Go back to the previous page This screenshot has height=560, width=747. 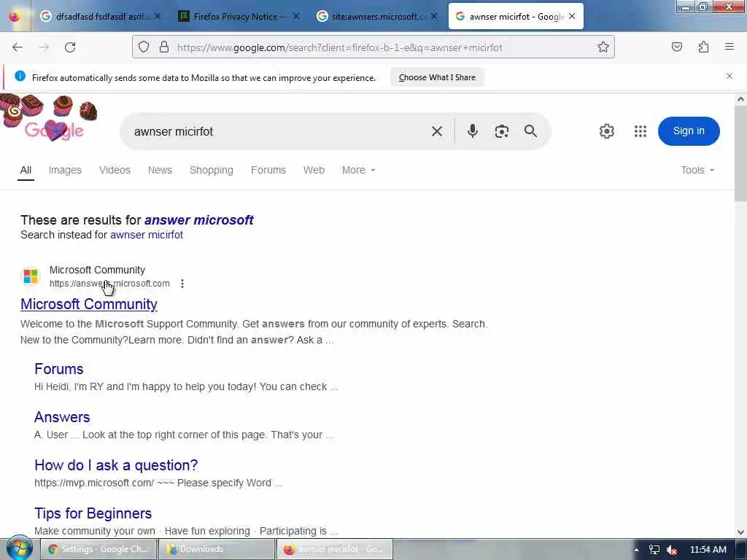coord(18,47)
